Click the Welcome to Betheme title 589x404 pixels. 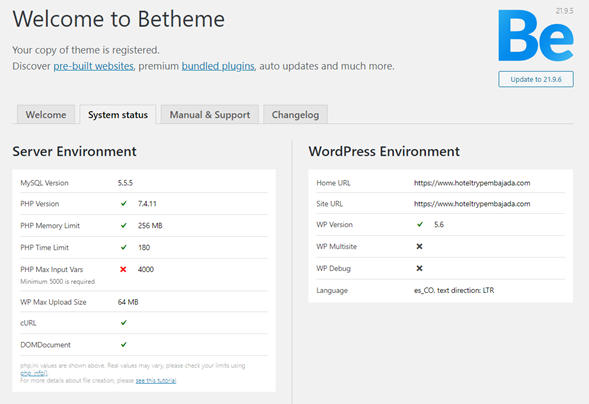[119, 19]
